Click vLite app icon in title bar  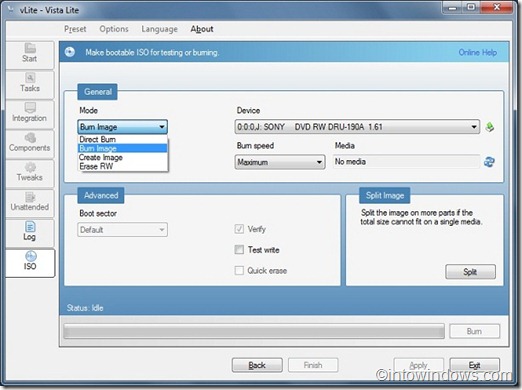coord(11,10)
